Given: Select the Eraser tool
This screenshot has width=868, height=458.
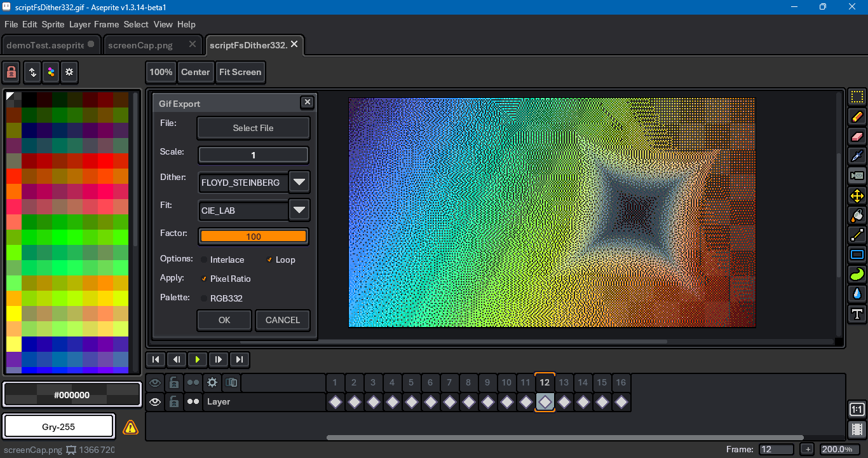Looking at the screenshot, I should [857, 136].
